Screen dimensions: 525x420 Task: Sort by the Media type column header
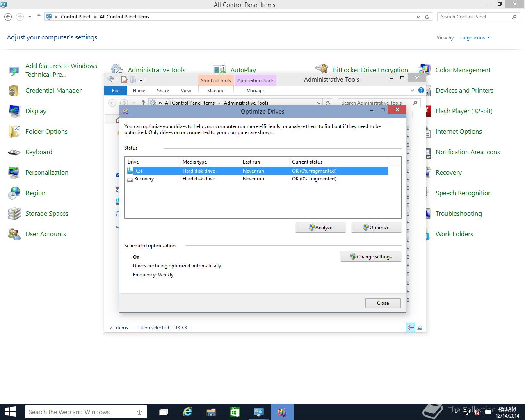[210, 162]
